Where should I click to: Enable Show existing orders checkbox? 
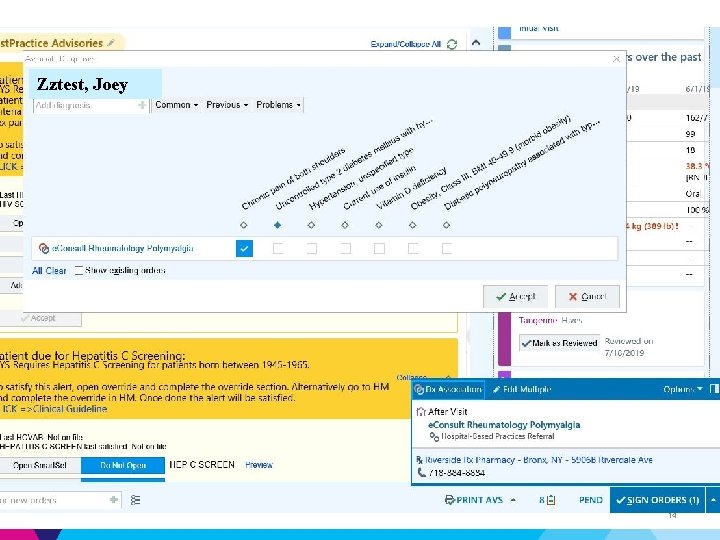click(79, 270)
